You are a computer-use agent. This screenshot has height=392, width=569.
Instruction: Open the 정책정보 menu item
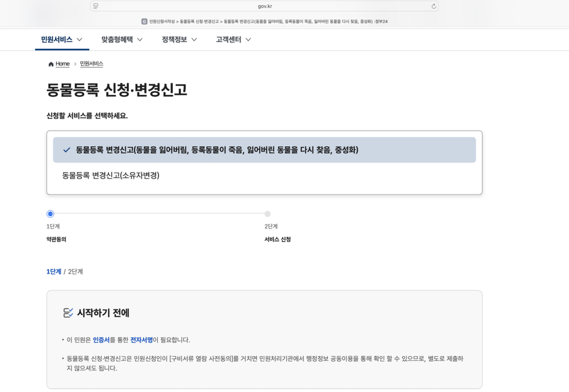point(174,39)
